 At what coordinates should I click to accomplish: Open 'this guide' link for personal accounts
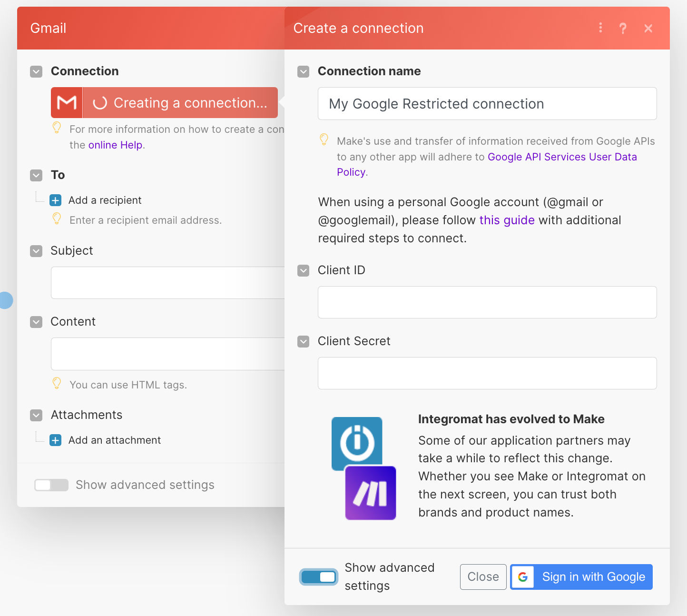[x=507, y=220]
